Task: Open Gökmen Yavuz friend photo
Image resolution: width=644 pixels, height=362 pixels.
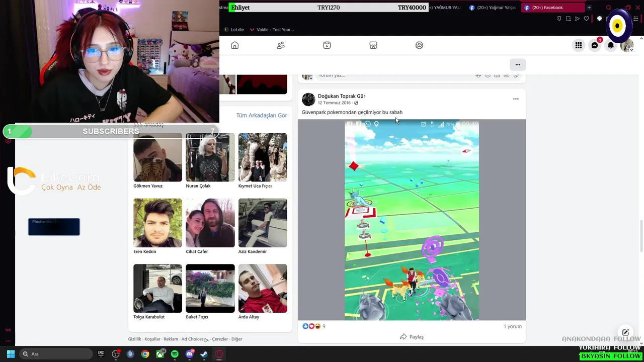Action: click(157, 157)
